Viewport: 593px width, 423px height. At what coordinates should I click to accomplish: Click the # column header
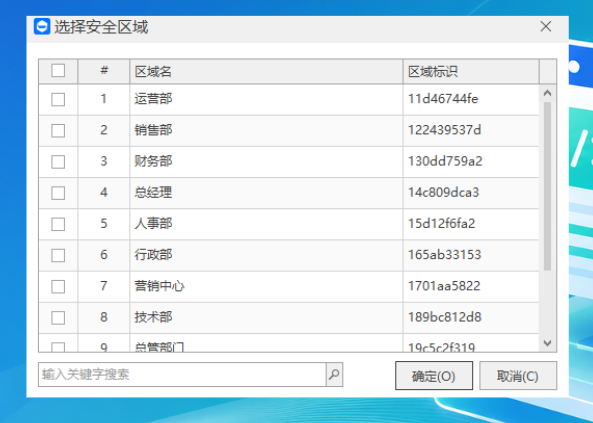click(104, 72)
